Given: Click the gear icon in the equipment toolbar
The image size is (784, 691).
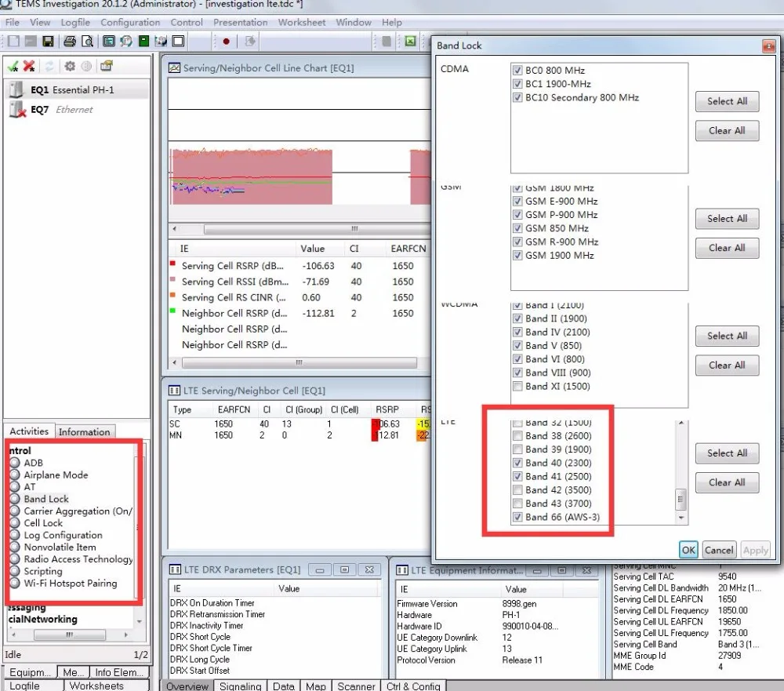Looking at the screenshot, I should tap(70, 66).
